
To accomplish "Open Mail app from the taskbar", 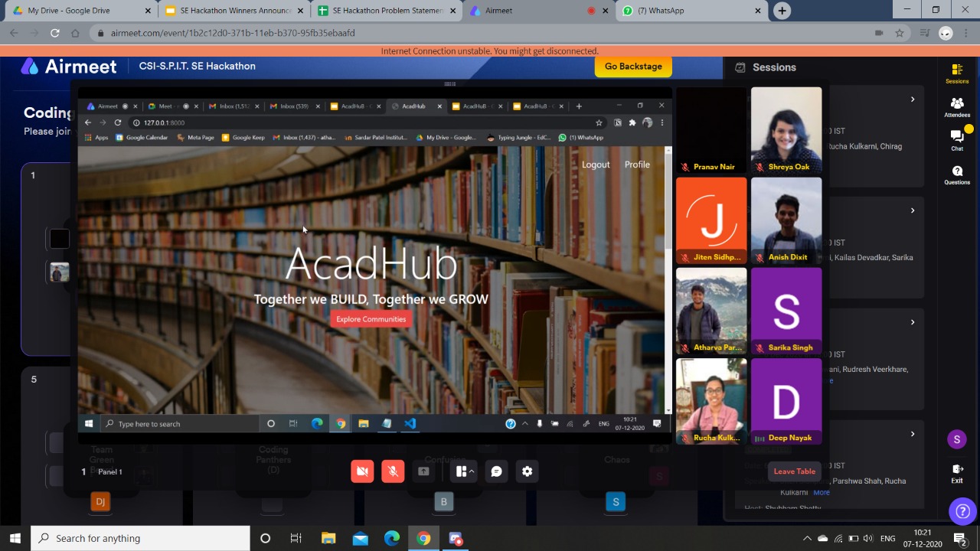I will pos(360,538).
